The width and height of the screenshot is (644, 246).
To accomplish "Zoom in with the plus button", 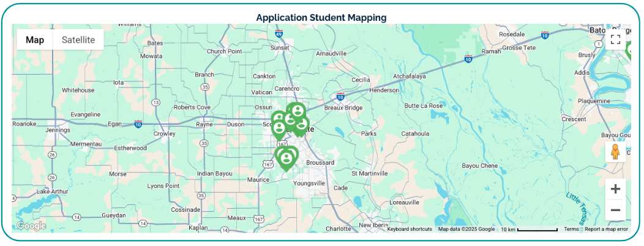I will [x=615, y=189].
